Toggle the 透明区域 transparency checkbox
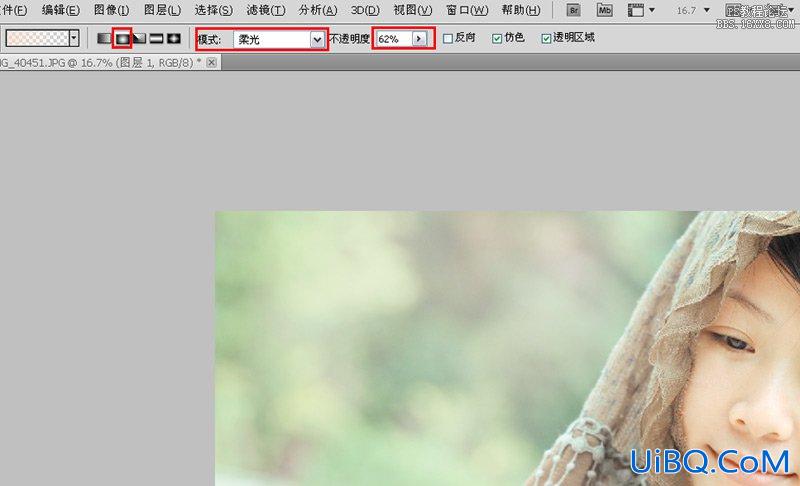Image resolution: width=800 pixels, height=486 pixels. pos(546,39)
